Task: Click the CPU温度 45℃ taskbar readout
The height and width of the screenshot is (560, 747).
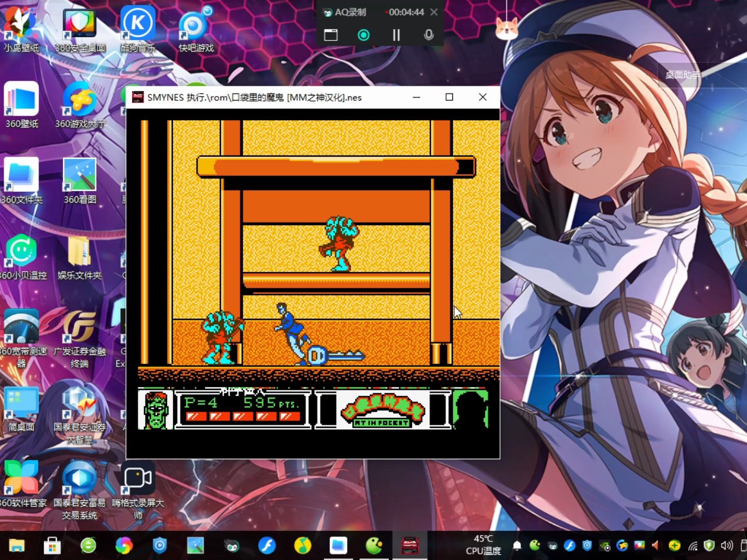Action: 483,545
